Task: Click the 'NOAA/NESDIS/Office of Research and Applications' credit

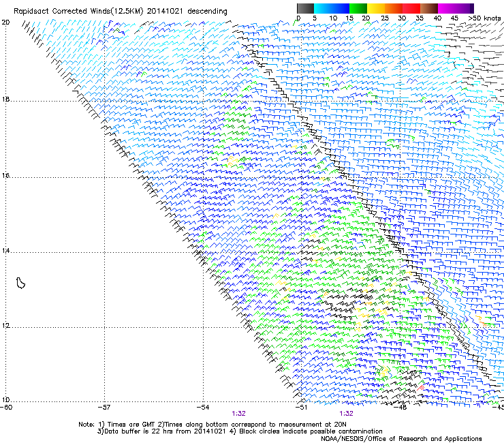Action: tap(401, 439)
